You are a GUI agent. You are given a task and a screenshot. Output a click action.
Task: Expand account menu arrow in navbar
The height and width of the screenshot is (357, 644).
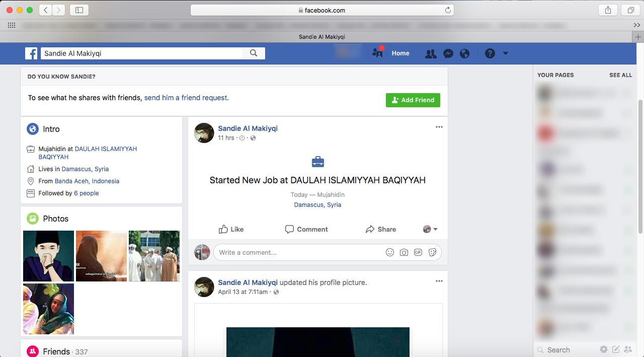click(506, 54)
